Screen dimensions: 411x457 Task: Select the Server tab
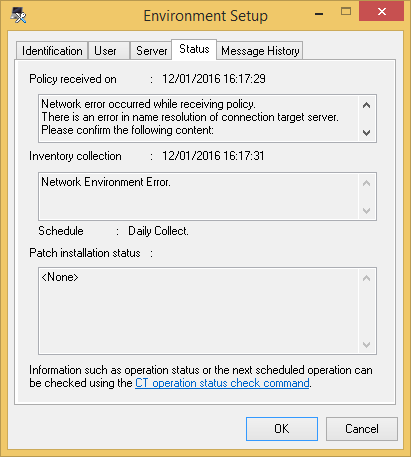(x=151, y=51)
